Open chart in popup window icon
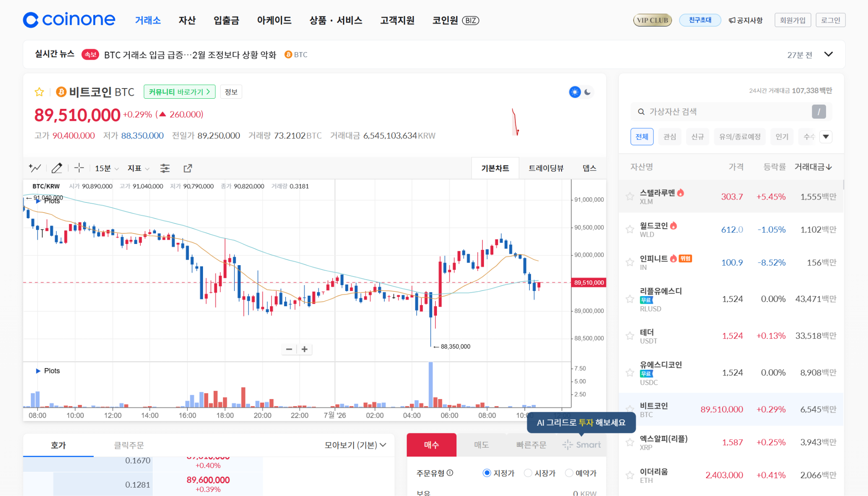The image size is (868, 496). pos(188,168)
